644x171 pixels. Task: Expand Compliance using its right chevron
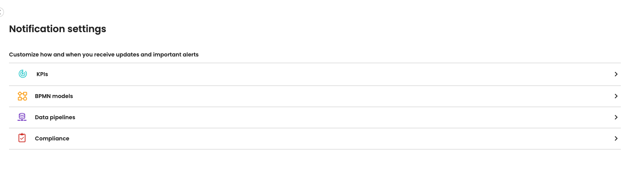pos(616,138)
